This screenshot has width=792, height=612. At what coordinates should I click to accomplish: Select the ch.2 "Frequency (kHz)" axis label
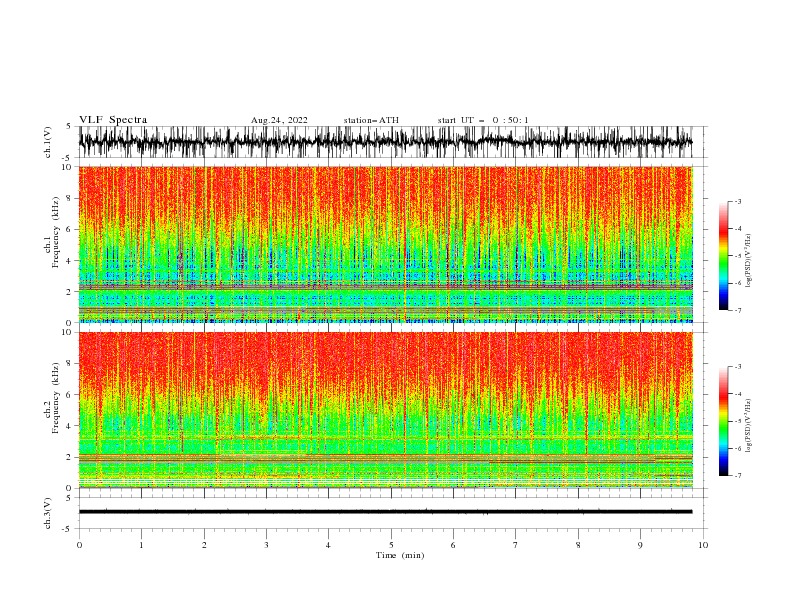[55, 397]
